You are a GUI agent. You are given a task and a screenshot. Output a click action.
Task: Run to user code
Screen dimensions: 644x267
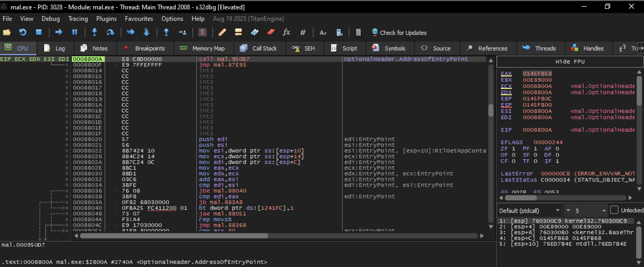pyautogui.click(x=182, y=32)
